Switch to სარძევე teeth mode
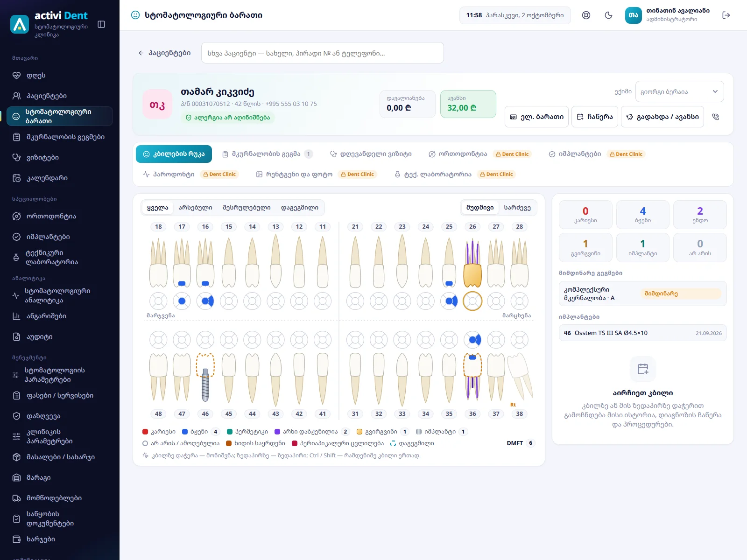The height and width of the screenshot is (560, 747). [517, 208]
